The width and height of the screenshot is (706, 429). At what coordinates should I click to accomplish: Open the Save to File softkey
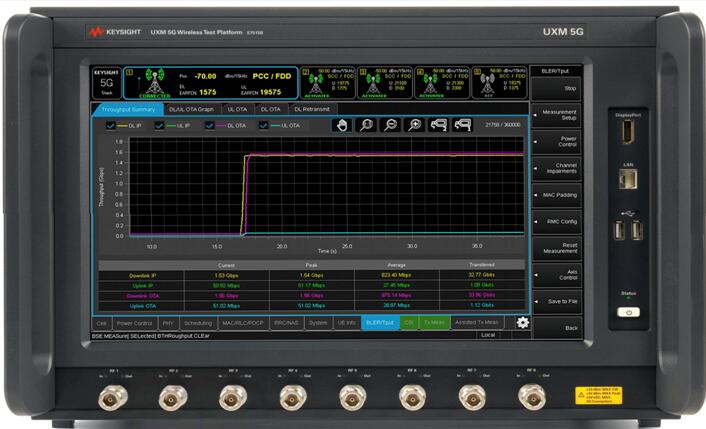[557, 301]
